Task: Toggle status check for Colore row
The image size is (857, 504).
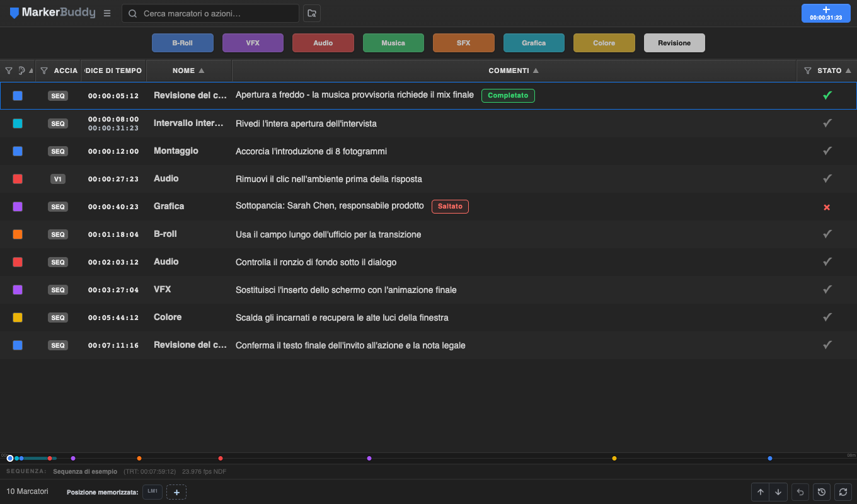Action: (827, 318)
